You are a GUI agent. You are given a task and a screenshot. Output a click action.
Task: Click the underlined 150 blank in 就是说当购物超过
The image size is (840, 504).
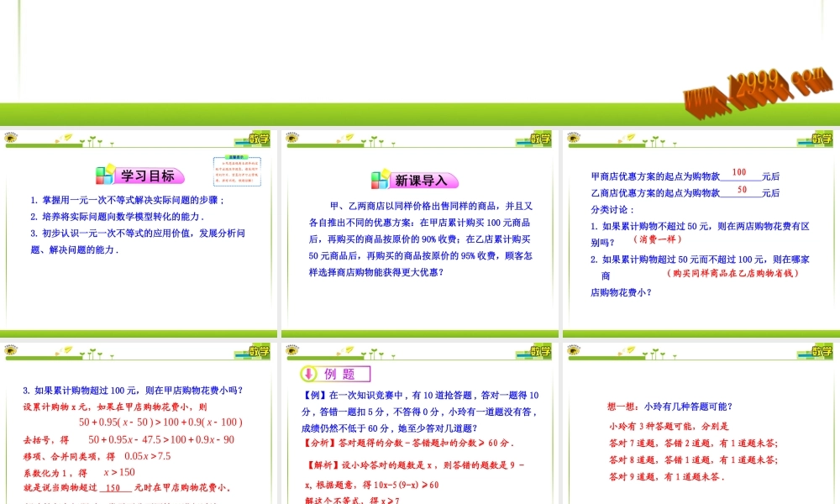114,488
